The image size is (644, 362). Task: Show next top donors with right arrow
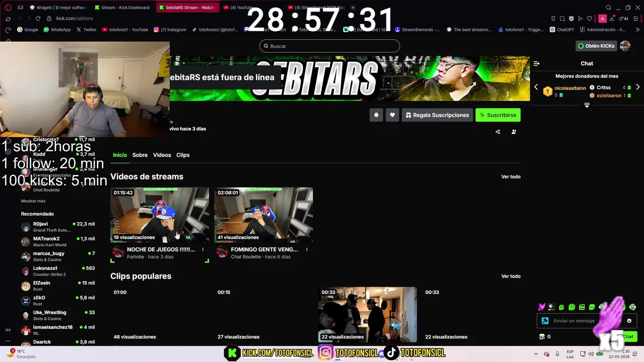click(x=637, y=87)
